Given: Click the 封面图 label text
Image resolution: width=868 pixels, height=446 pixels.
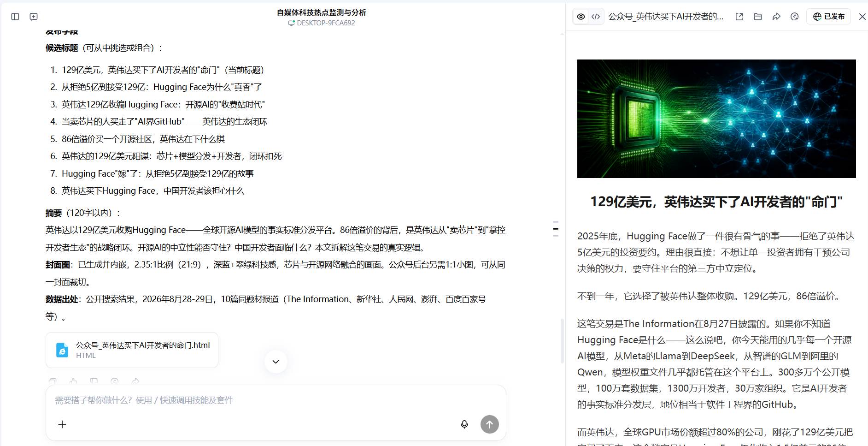Looking at the screenshot, I should (x=58, y=265).
